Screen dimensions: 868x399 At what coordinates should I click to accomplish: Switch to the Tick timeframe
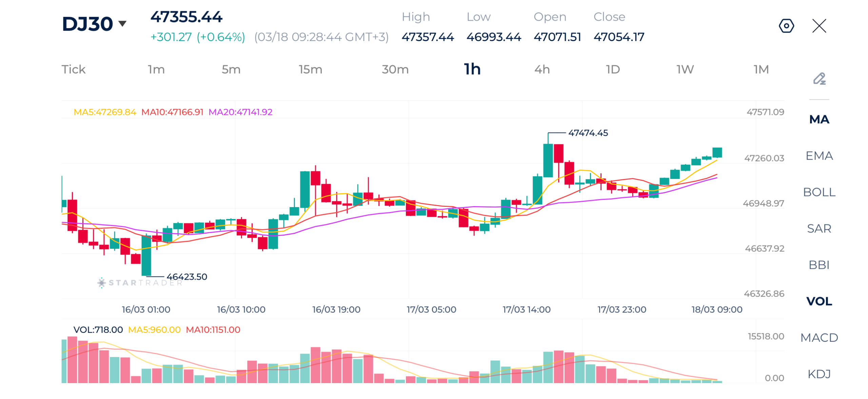tap(73, 69)
